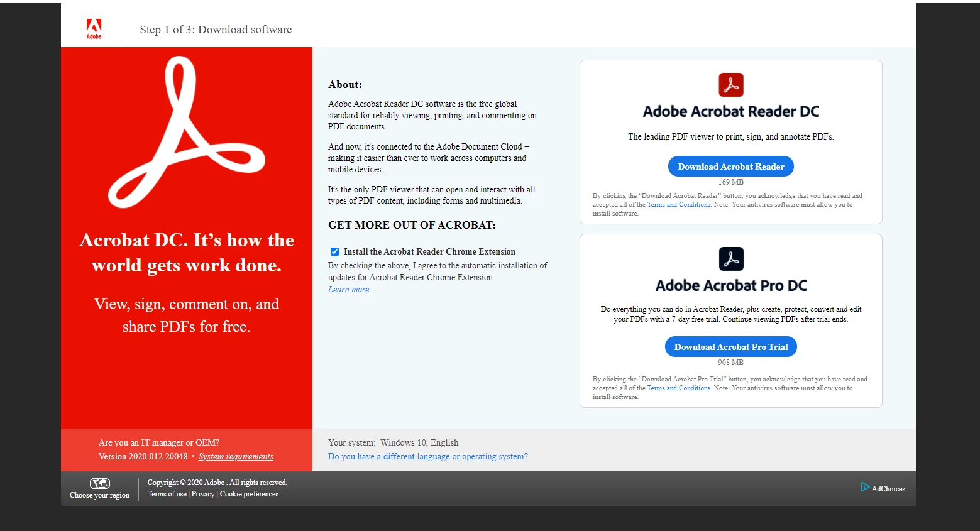980x531 pixels.
Task: Open Terms and Conditions under Acrobat Reader
Action: [679, 205]
